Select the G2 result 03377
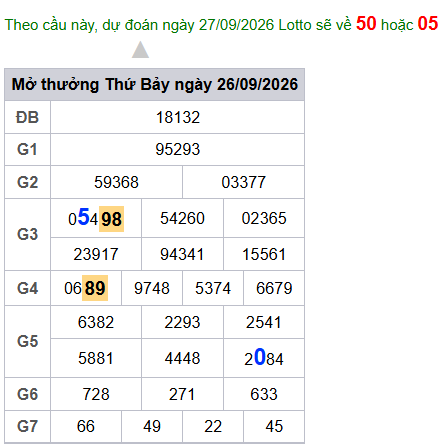The width and height of the screenshot is (447, 447). point(244,182)
